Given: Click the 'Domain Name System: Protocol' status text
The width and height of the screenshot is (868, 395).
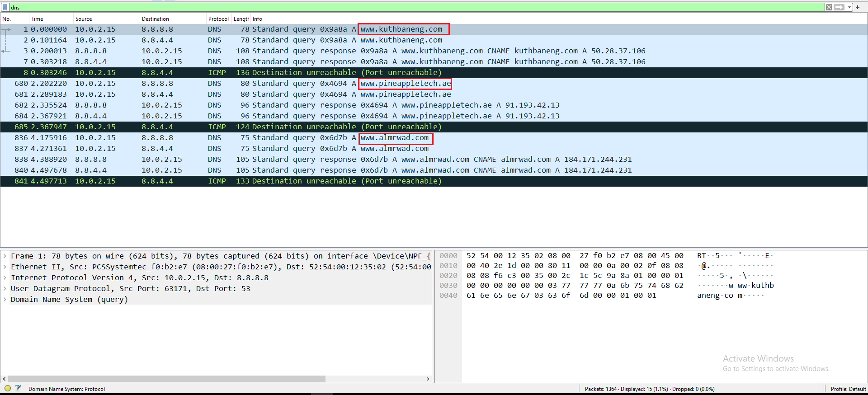Looking at the screenshot, I should pyautogui.click(x=66, y=389).
